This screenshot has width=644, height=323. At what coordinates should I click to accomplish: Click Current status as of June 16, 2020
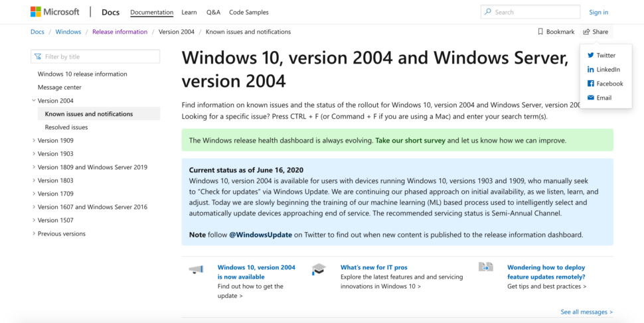pos(246,170)
